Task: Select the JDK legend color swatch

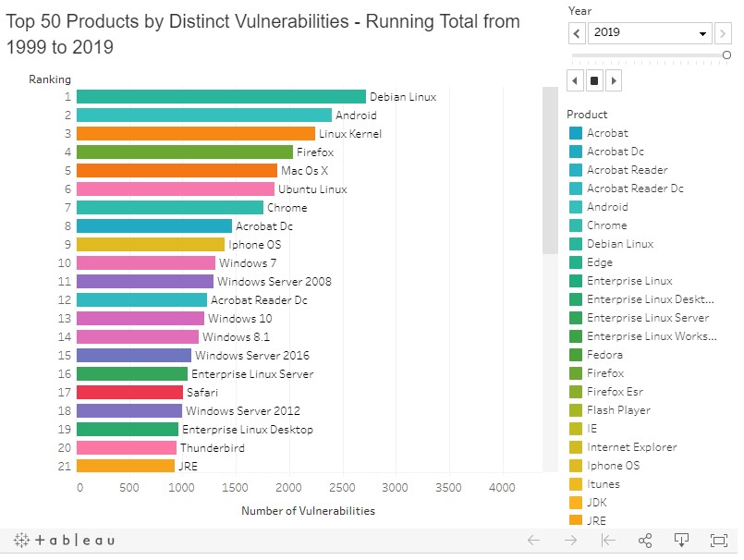Action: [x=576, y=503]
